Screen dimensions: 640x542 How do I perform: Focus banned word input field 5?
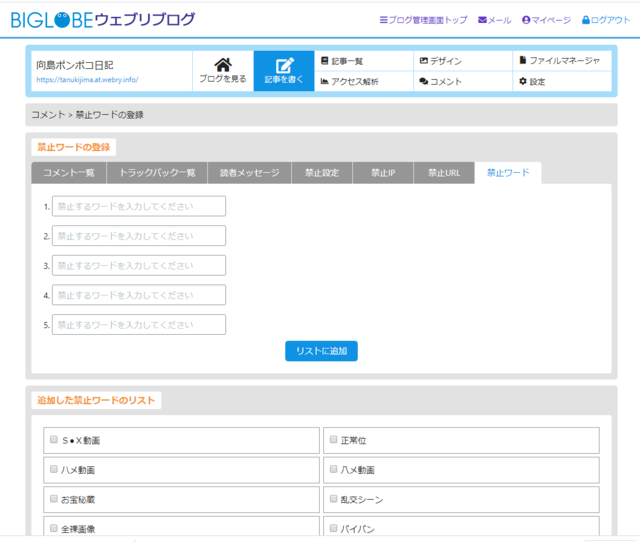tap(139, 325)
